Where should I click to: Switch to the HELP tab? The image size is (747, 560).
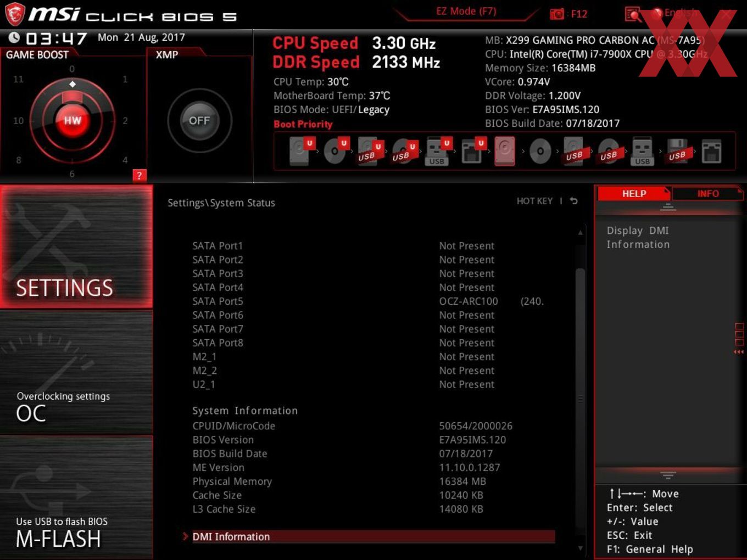[x=634, y=193]
